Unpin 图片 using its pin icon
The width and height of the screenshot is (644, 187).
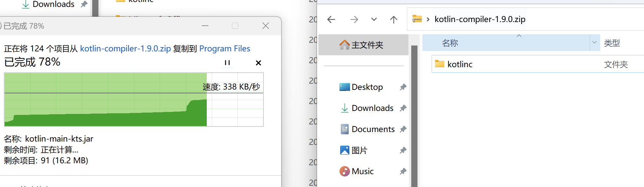(403, 150)
